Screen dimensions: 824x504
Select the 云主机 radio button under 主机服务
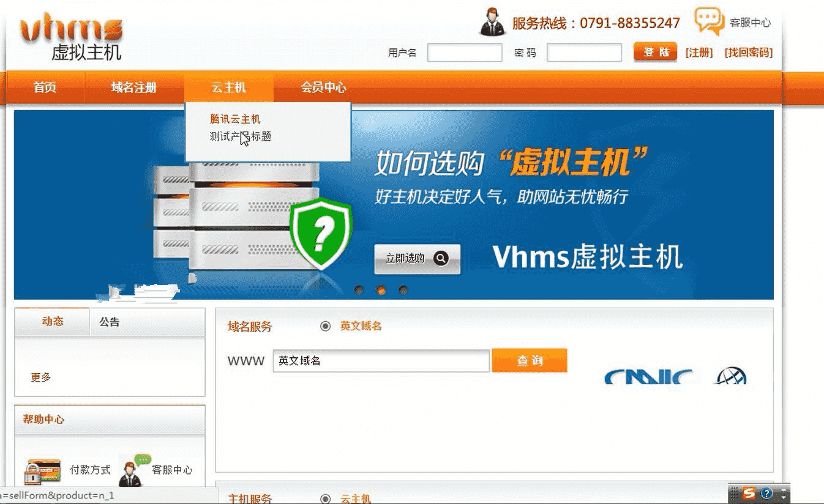click(x=325, y=498)
